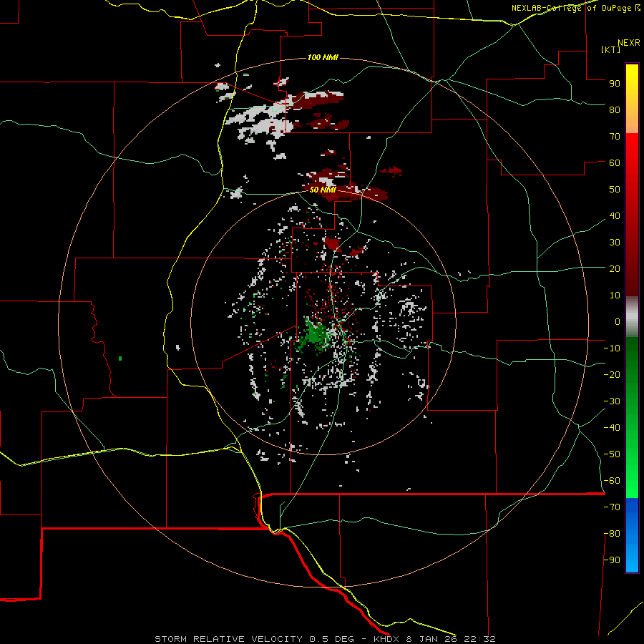Click the -60 value on the velocity scale

tap(612, 481)
